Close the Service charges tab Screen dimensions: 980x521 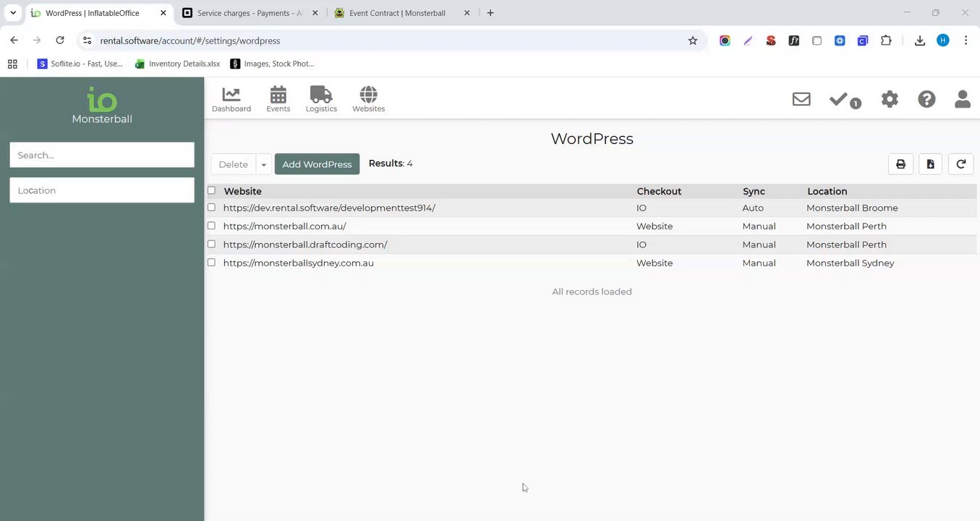tap(315, 13)
